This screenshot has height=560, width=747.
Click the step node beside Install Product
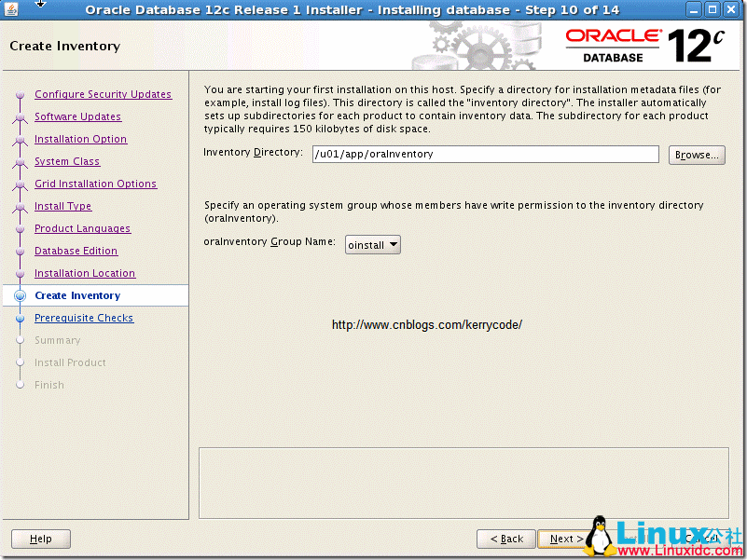(x=20, y=362)
